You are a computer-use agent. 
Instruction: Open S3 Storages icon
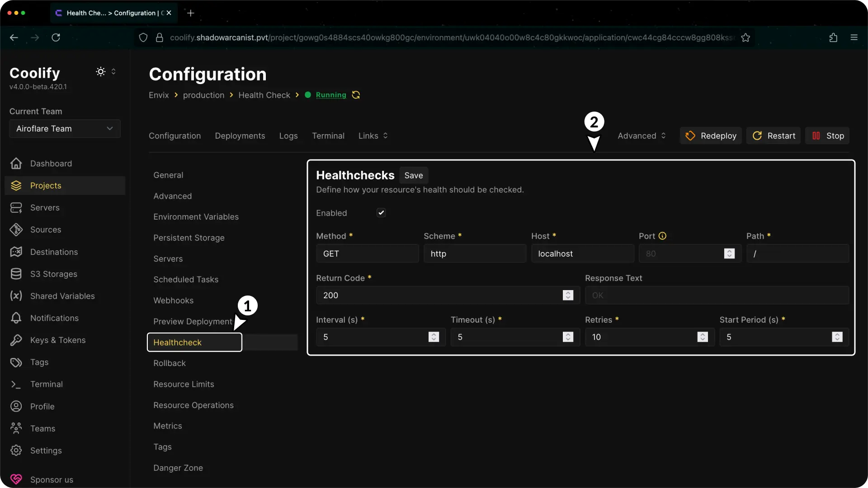point(16,274)
